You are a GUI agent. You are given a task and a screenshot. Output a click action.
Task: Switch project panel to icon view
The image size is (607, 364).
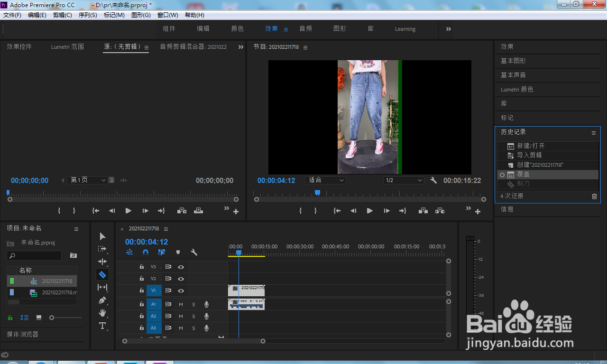(x=39, y=318)
